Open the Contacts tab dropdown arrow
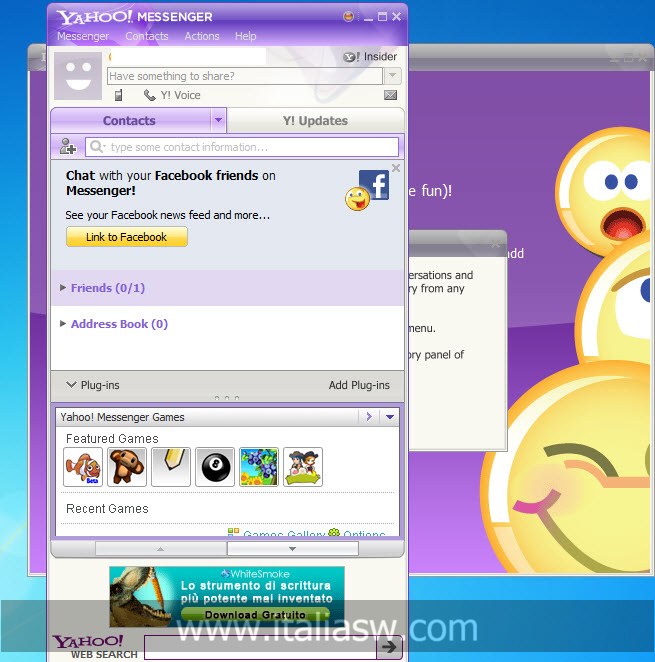This screenshot has height=662, width=655. 218,120
